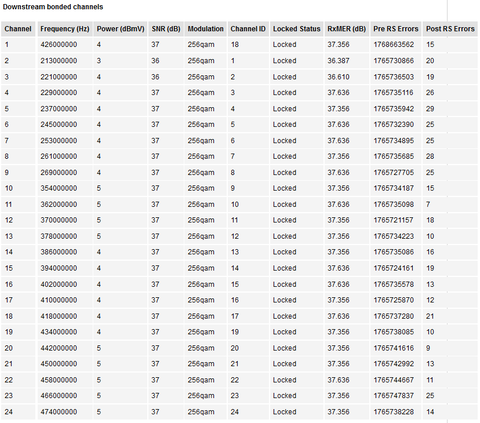480x423 pixels.
Task: Select frequency value 386000000
Action: click(59, 252)
